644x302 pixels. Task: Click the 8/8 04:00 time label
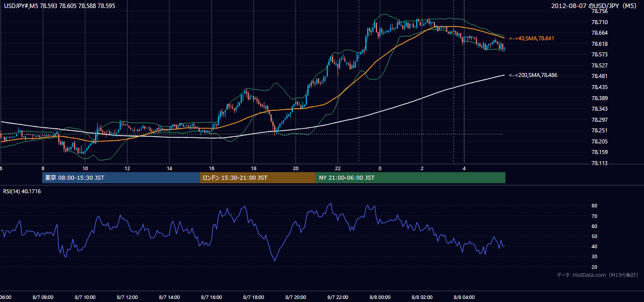464,297
